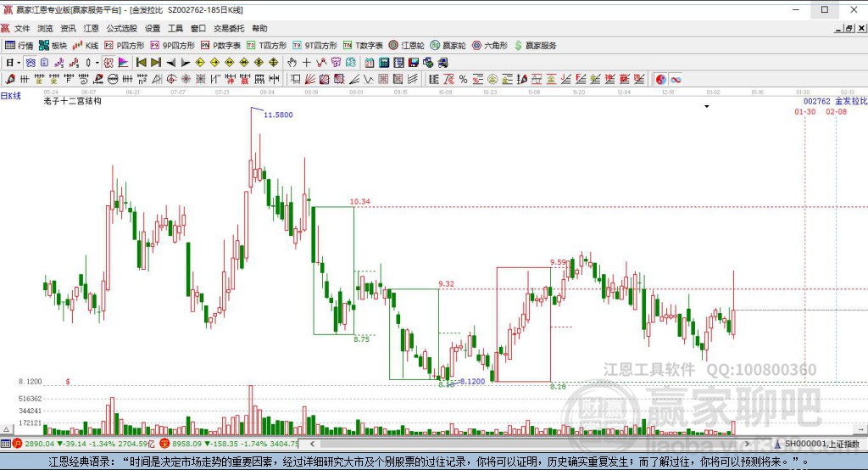
Task: Open the P数字表 tool
Action: 220,46
